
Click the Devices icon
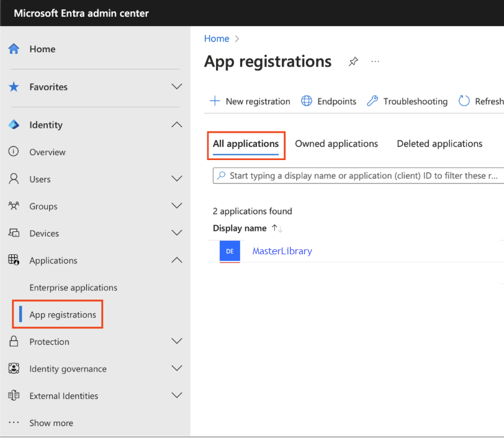click(x=14, y=233)
